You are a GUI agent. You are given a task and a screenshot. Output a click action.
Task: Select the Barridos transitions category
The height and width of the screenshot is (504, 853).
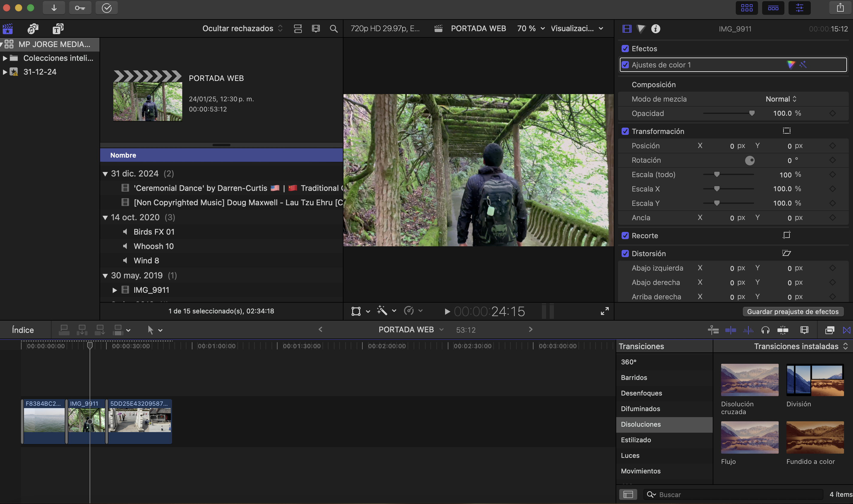634,377
